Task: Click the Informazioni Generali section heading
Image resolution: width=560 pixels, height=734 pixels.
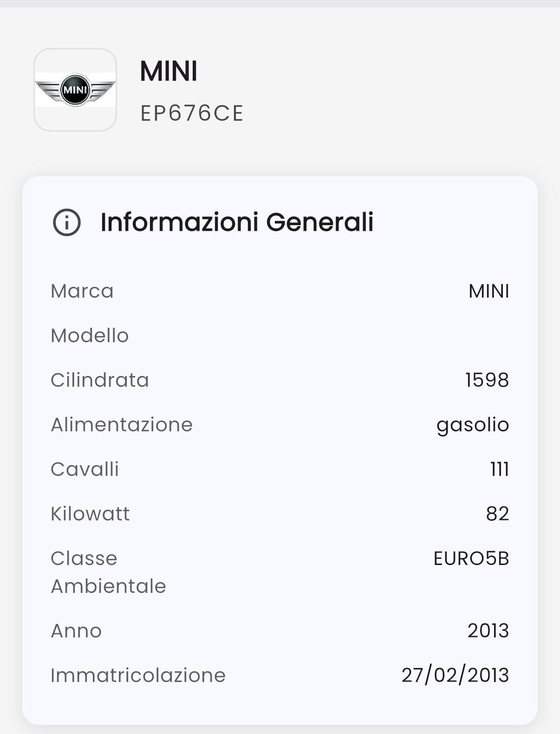Action: click(x=237, y=222)
